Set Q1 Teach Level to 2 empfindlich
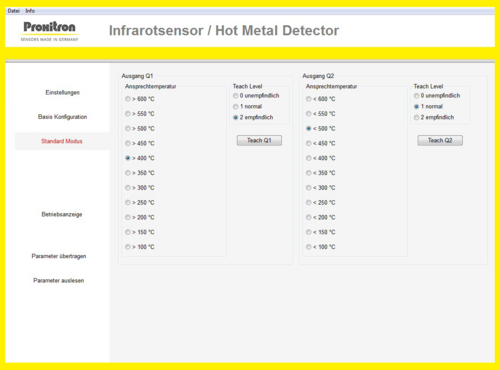The height and width of the screenshot is (370, 500). click(253, 117)
